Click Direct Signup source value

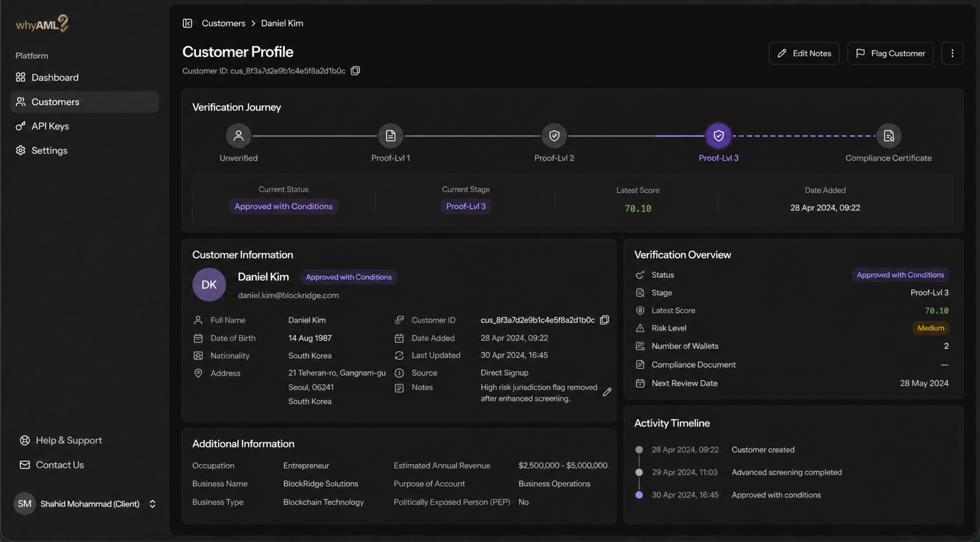click(x=504, y=373)
